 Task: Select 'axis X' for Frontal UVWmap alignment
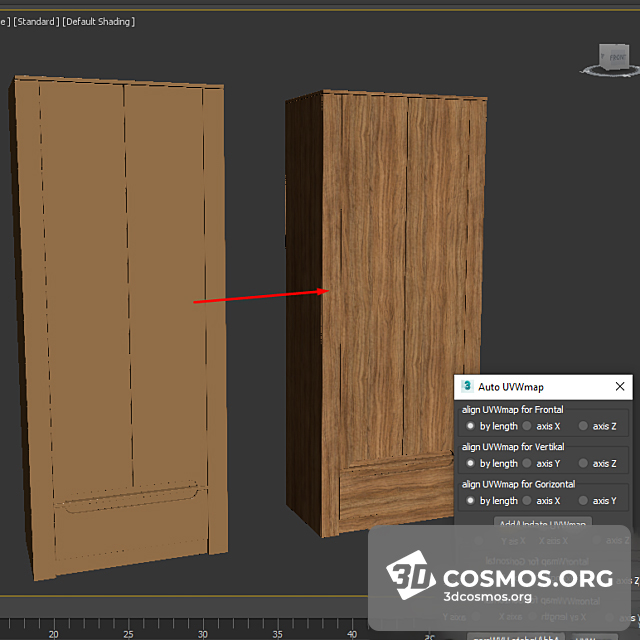[x=528, y=426]
